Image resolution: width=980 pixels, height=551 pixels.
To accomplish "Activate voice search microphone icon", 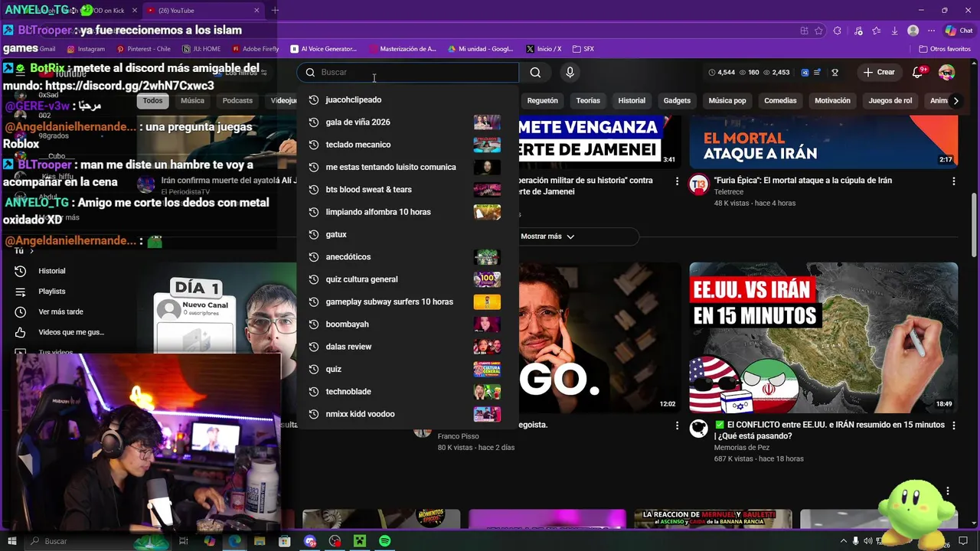I will pos(570,72).
